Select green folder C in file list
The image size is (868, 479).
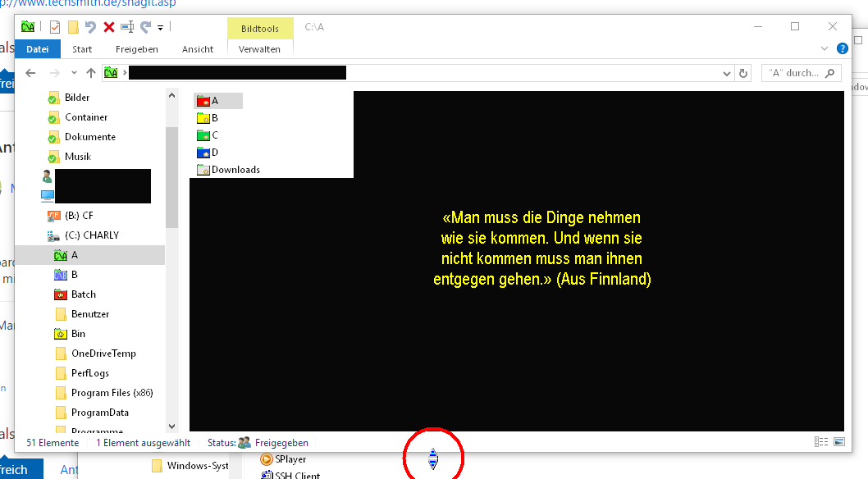click(x=208, y=135)
